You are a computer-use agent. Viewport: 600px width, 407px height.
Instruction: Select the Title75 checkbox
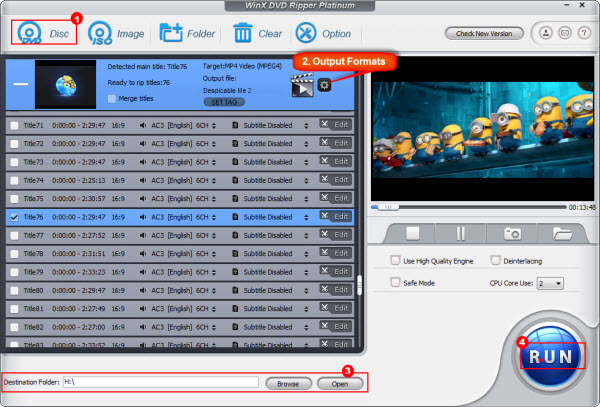(x=14, y=199)
